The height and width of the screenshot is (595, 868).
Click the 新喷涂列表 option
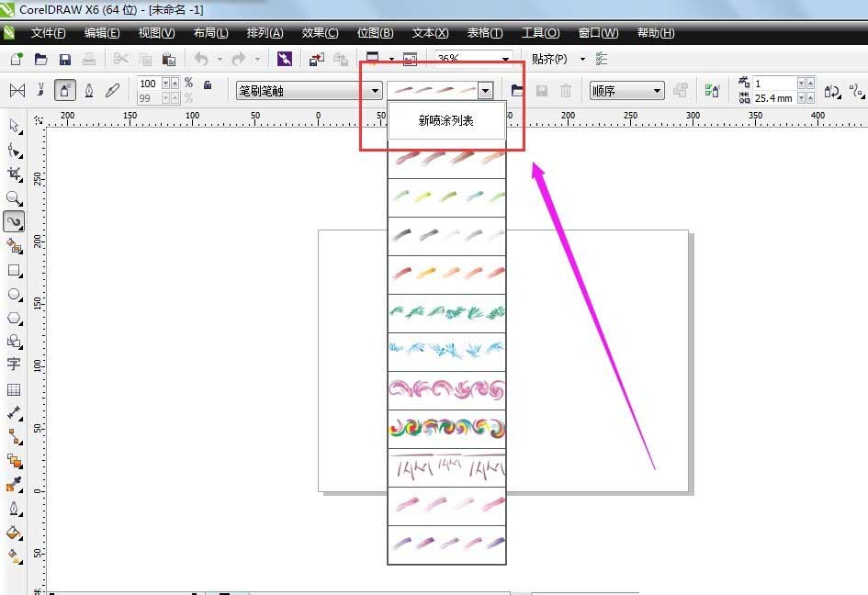click(x=446, y=120)
